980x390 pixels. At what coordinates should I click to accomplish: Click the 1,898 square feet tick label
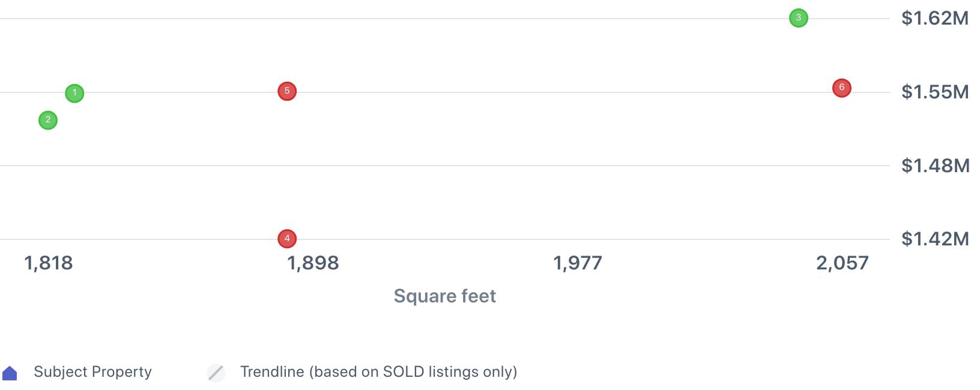click(x=313, y=263)
